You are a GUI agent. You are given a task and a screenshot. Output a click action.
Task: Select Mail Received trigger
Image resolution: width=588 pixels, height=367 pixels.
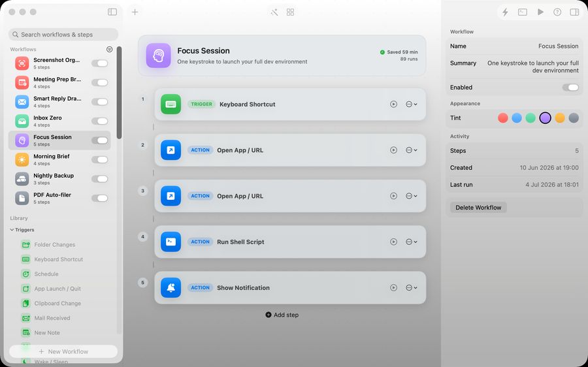click(x=52, y=318)
